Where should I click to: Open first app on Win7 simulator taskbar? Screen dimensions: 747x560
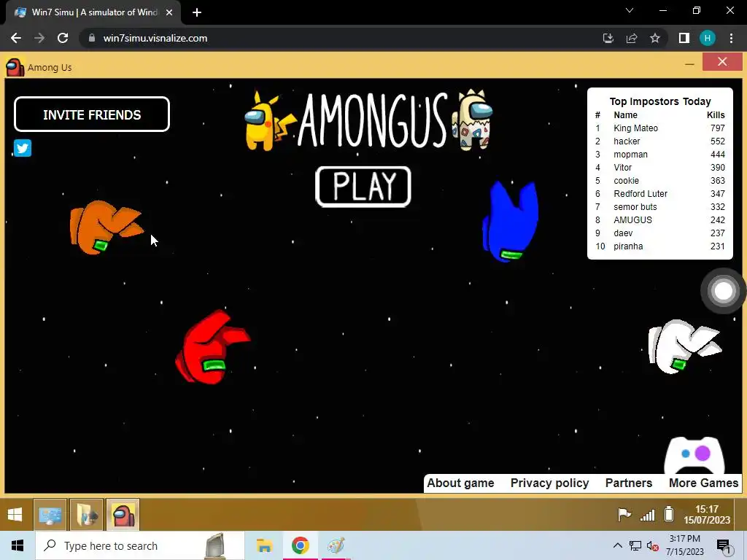tap(50, 515)
